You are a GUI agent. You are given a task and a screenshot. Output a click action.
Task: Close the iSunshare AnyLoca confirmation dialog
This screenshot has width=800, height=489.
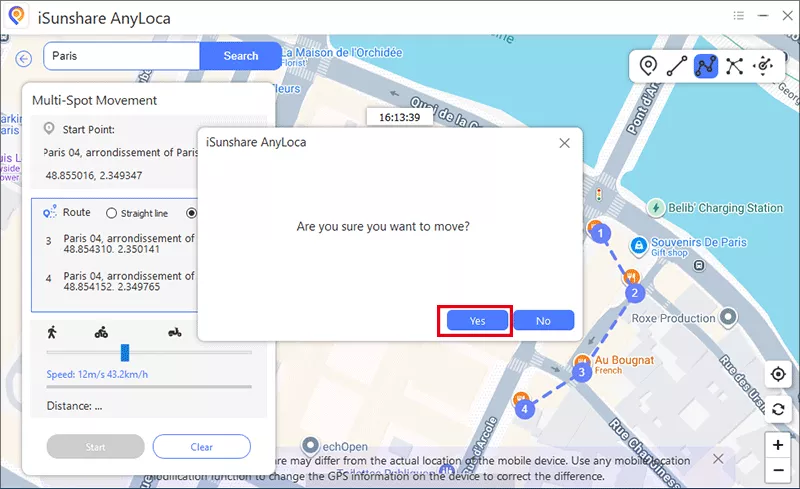(564, 143)
